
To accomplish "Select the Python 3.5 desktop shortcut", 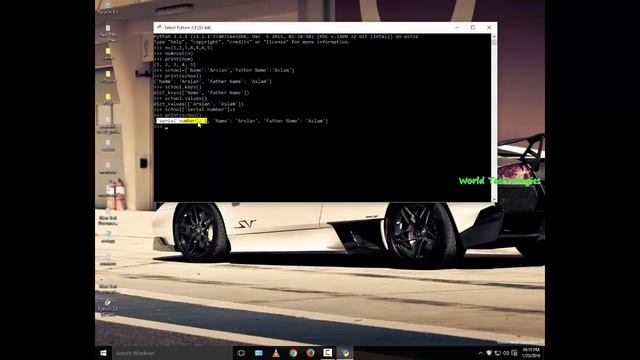I will click(x=108, y=308).
